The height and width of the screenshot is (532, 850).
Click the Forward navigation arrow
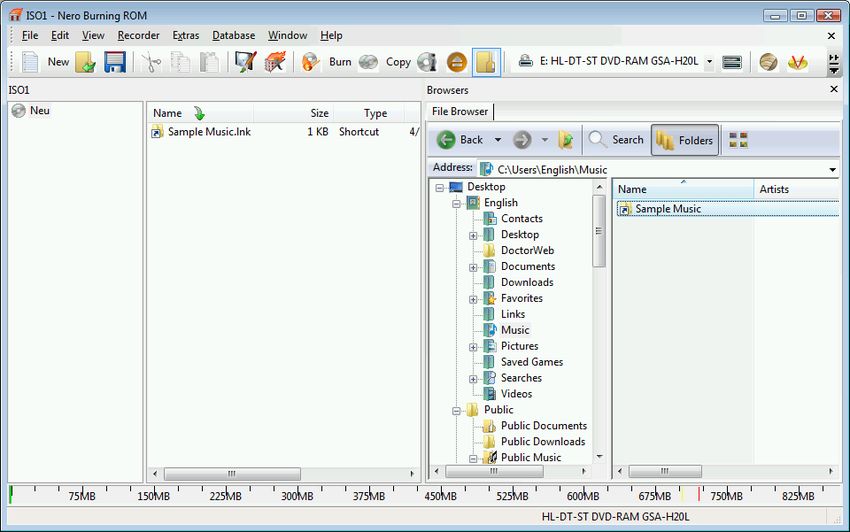click(x=522, y=140)
